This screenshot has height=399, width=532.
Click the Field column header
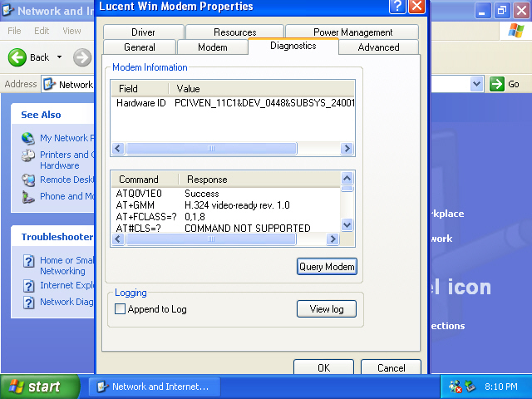[x=140, y=89]
